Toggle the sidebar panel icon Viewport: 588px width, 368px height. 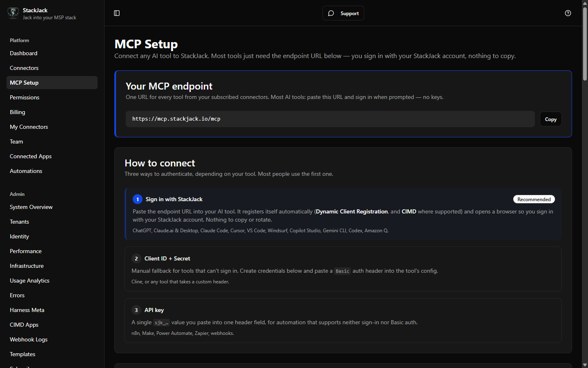[x=117, y=13]
